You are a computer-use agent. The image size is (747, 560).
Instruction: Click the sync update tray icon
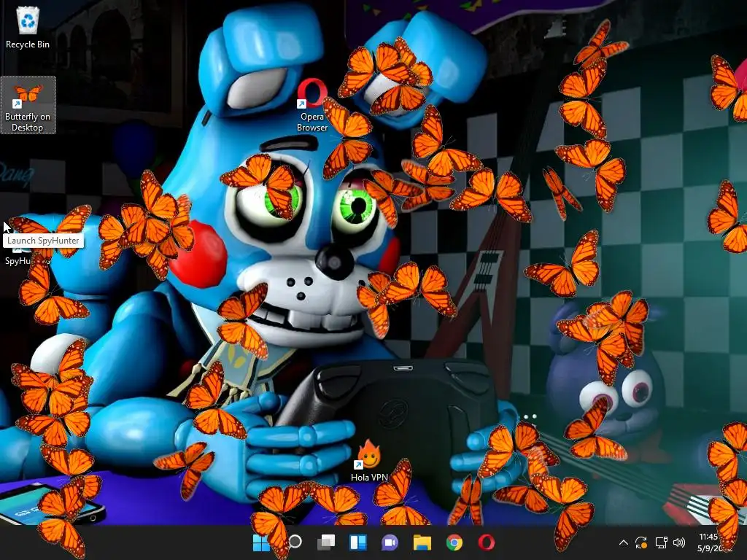coord(641,542)
